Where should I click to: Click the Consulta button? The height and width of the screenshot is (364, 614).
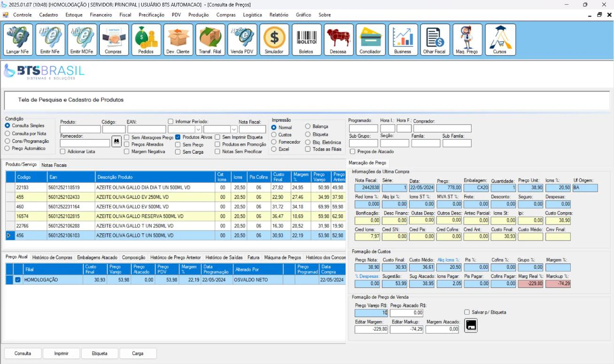(x=23, y=354)
